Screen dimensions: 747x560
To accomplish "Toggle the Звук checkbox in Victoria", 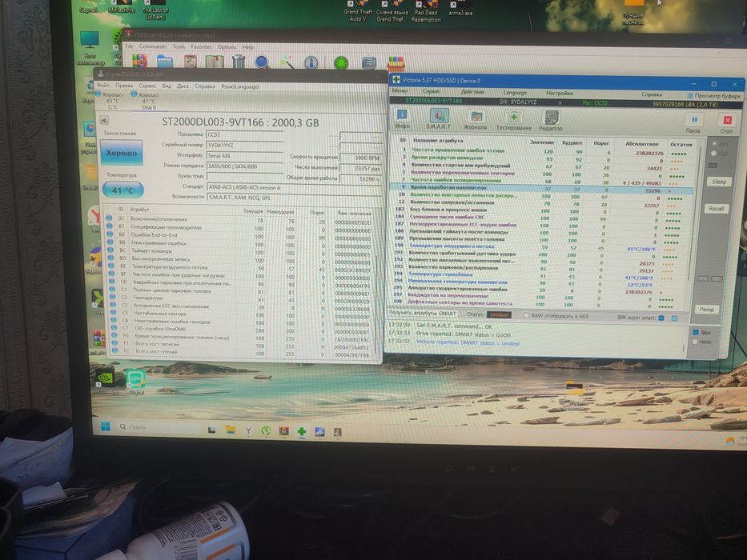I will click(x=696, y=332).
